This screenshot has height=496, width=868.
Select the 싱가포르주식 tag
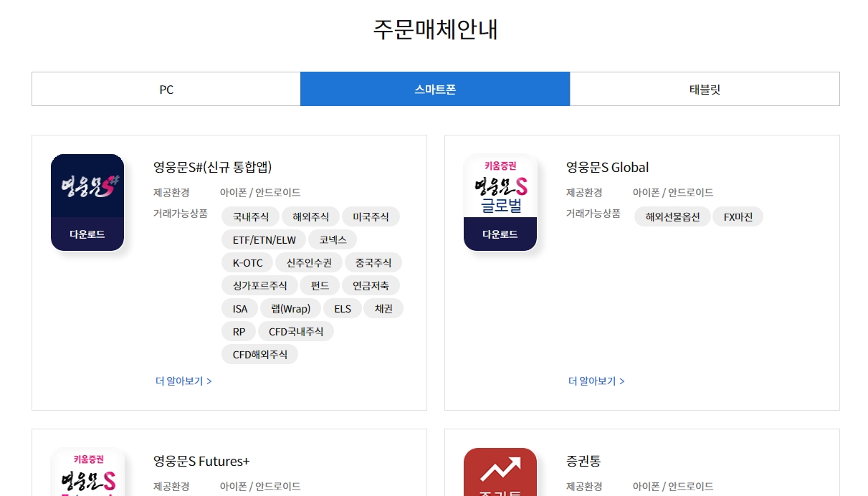pos(259,285)
